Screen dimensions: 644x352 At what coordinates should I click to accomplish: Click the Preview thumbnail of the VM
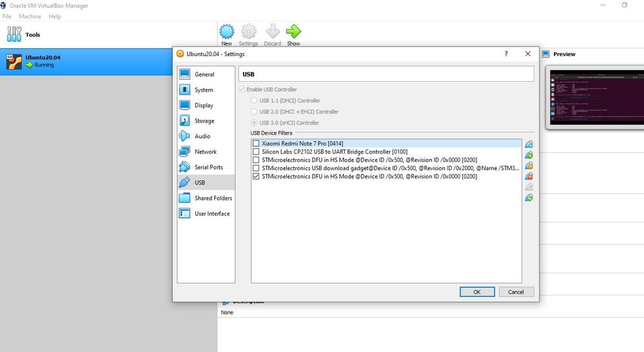(596, 99)
